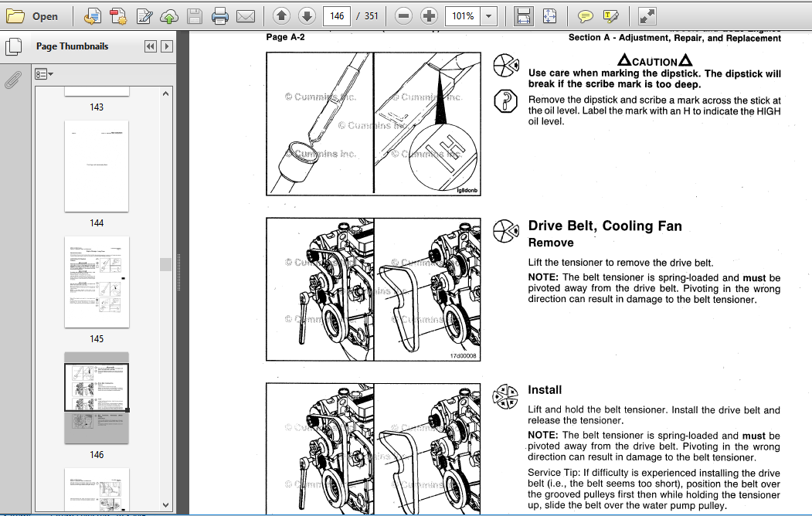The width and height of the screenshot is (812, 516).
Task: Click the Create PDF icon with star
Action: [x=118, y=16]
